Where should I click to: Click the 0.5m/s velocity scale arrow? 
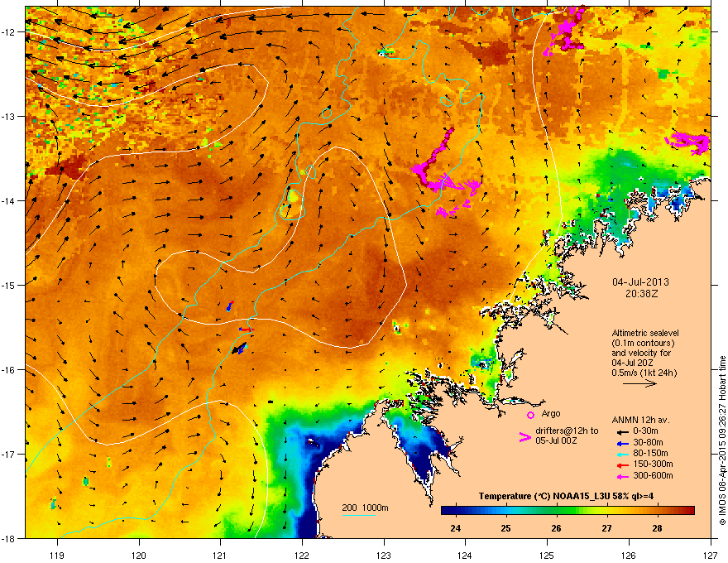coord(639,383)
